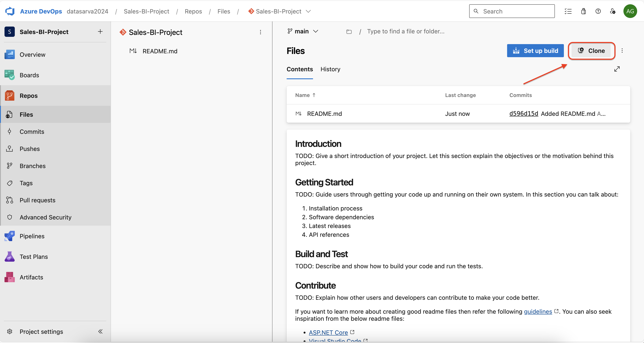Select README.md in the file tree
This screenshot has width=644, height=343.
point(160,51)
